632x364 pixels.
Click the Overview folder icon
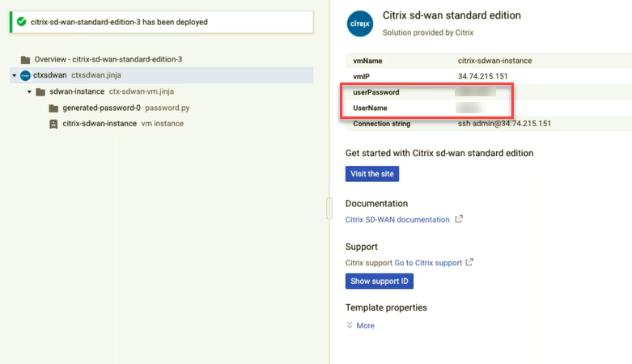(25, 60)
